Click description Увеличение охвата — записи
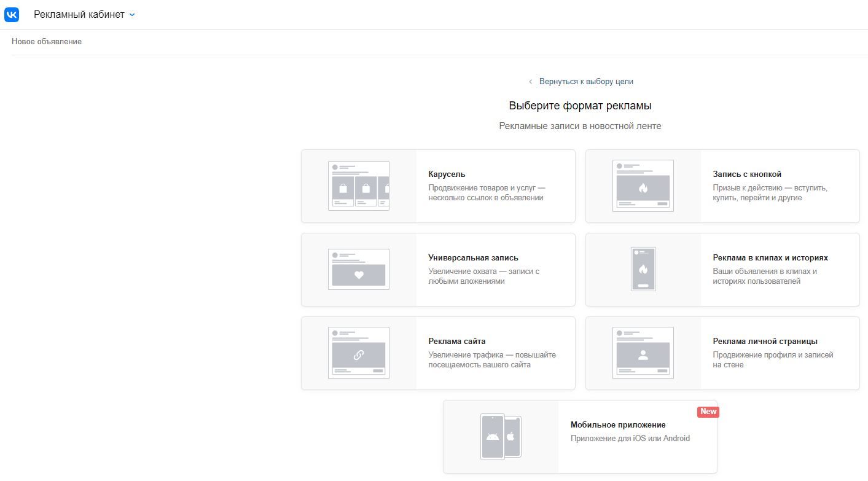This screenshot has width=868, height=481. tap(483, 276)
